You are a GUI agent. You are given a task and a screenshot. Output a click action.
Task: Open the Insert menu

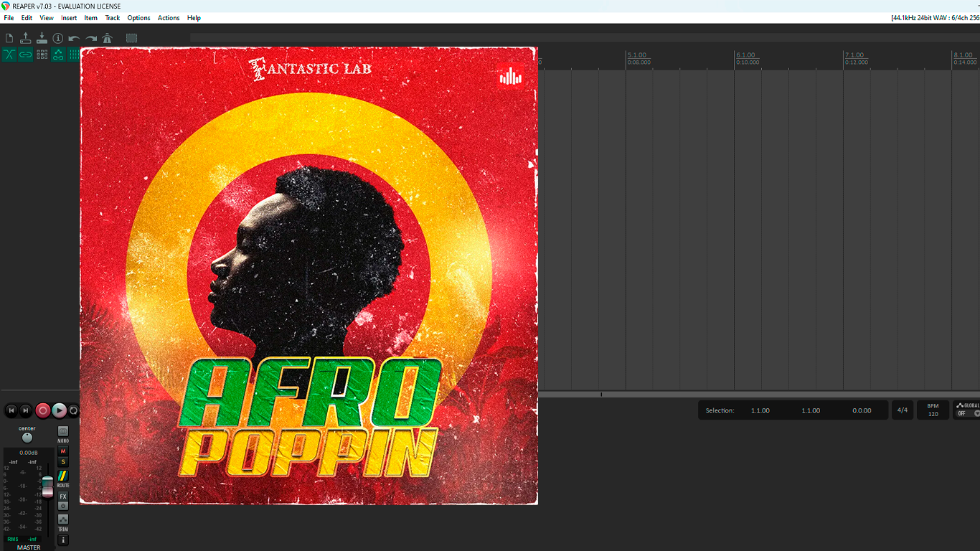[x=69, y=18]
